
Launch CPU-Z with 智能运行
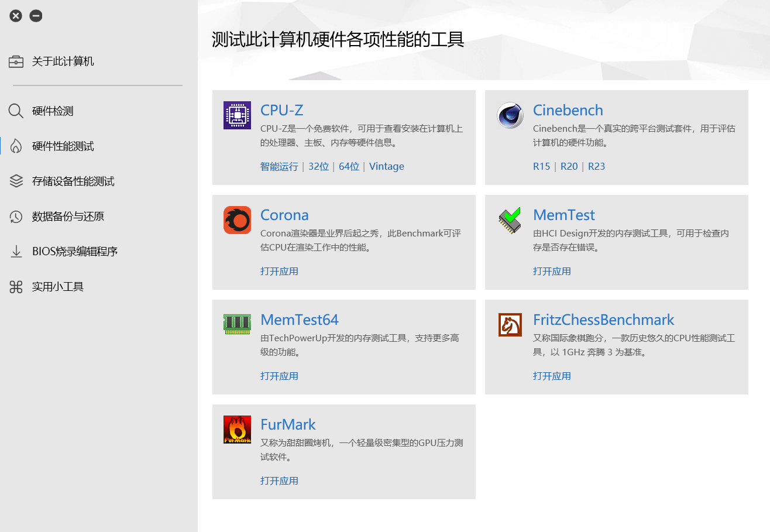click(279, 166)
